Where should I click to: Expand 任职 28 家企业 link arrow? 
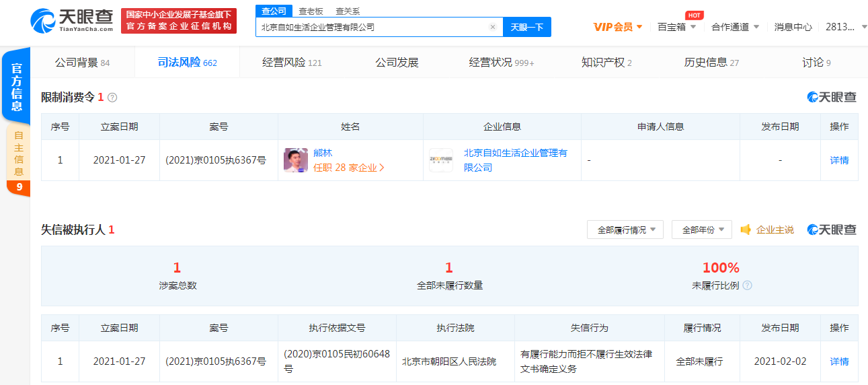click(382, 168)
